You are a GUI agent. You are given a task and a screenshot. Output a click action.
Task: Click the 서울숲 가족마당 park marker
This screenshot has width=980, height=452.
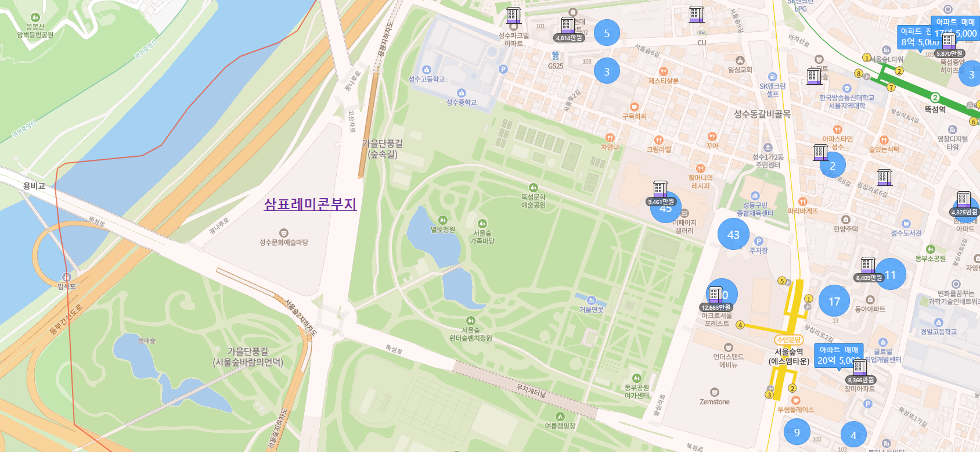click(482, 224)
